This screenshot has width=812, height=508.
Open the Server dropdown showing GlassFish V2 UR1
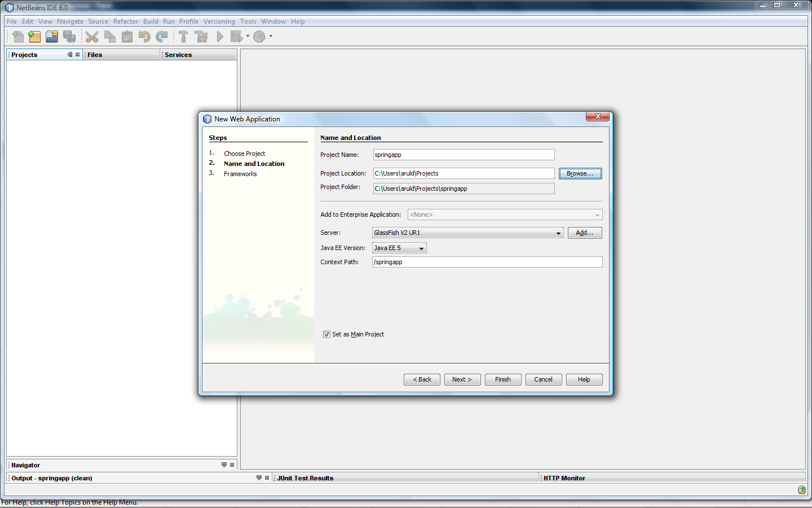pyautogui.click(x=467, y=233)
